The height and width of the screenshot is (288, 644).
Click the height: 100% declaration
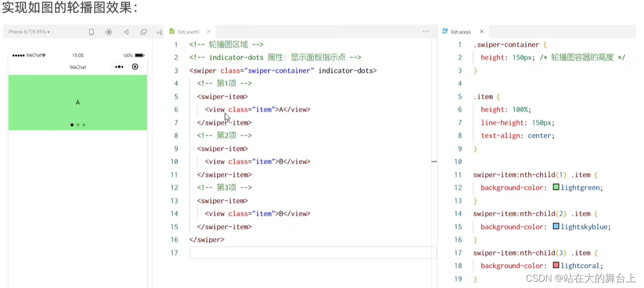(506, 109)
